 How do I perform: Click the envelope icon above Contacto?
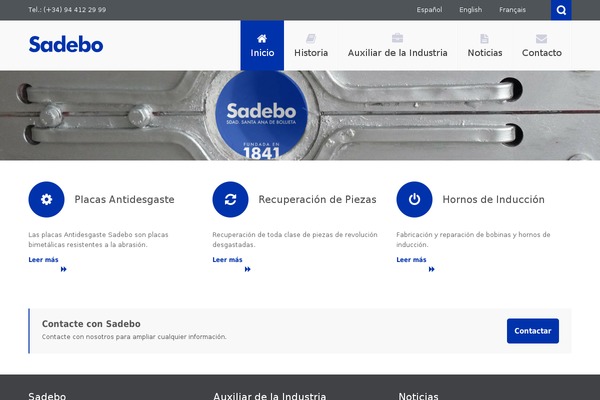[541, 39]
